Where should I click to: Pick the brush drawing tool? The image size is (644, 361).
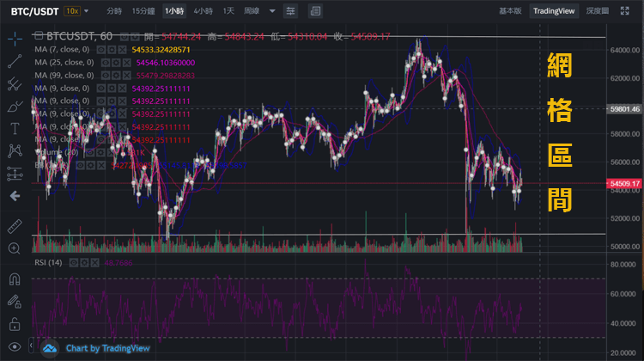(x=15, y=107)
